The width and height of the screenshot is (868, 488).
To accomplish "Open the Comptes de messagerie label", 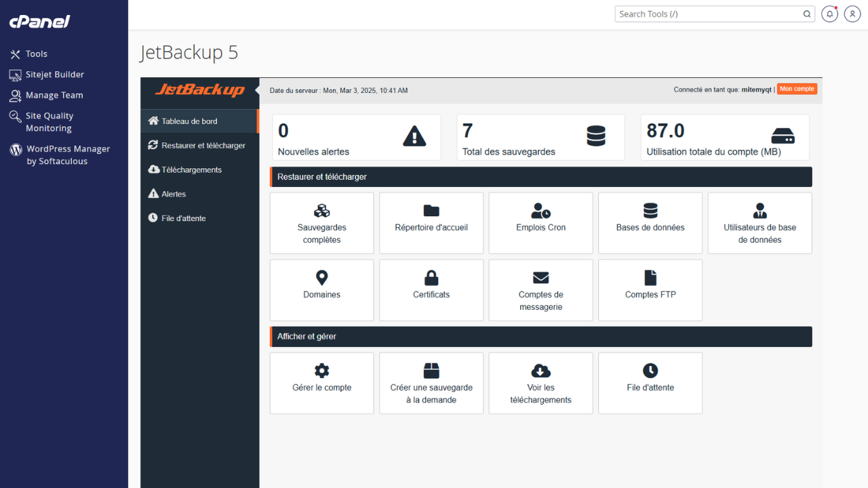I will (541, 301).
